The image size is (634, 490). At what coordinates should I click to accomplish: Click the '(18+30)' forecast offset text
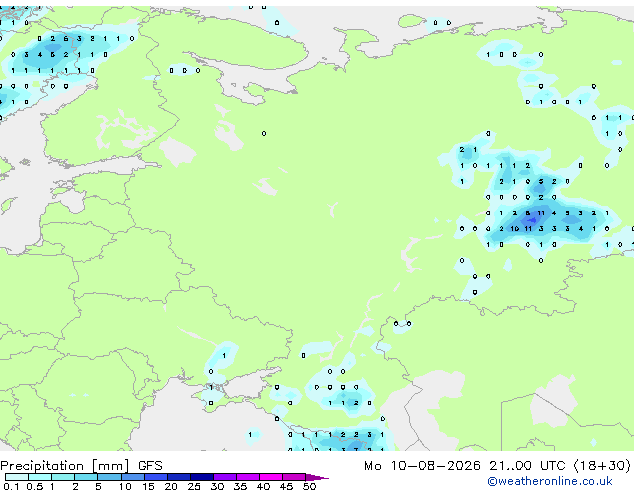pos(602,466)
